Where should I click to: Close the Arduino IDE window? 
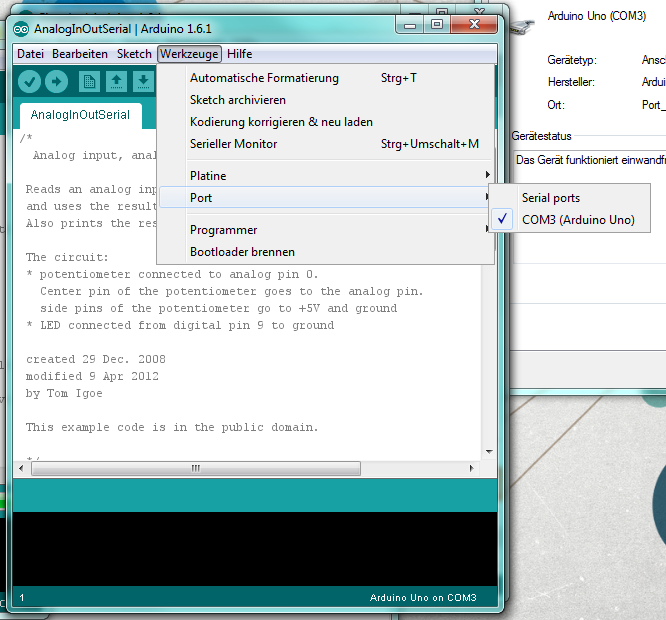pyautogui.click(x=474, y=25)
